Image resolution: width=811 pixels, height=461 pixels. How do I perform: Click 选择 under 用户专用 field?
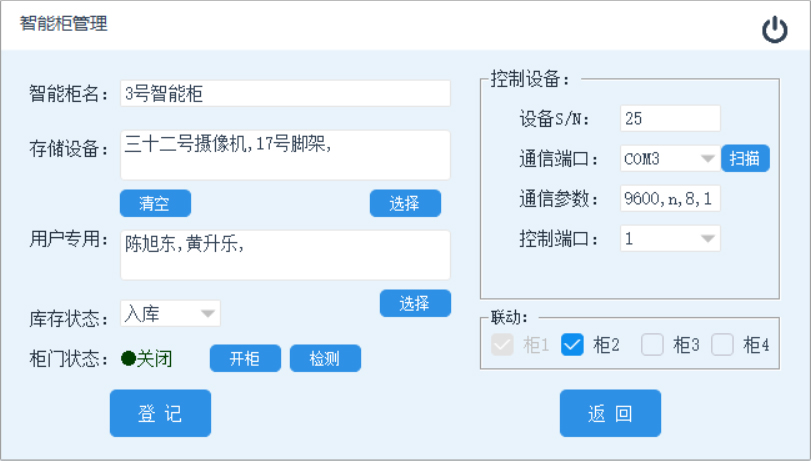[x=415, y=303]
